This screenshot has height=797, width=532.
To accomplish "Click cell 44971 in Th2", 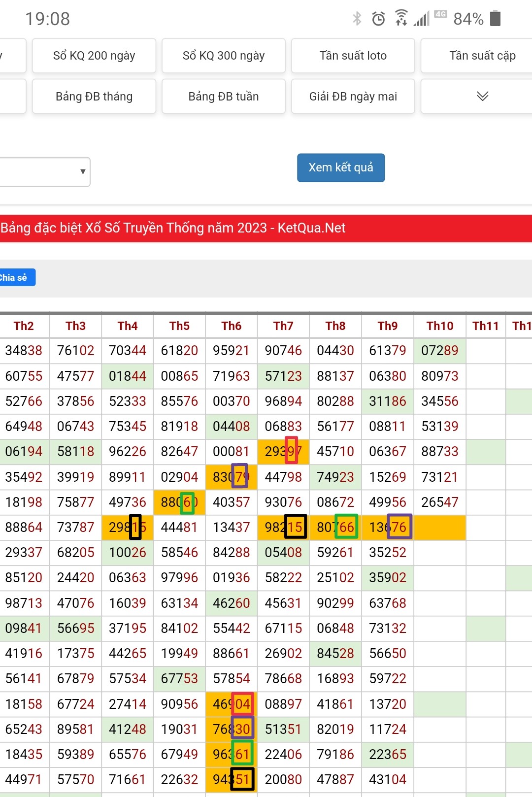I will click(24, 780).
